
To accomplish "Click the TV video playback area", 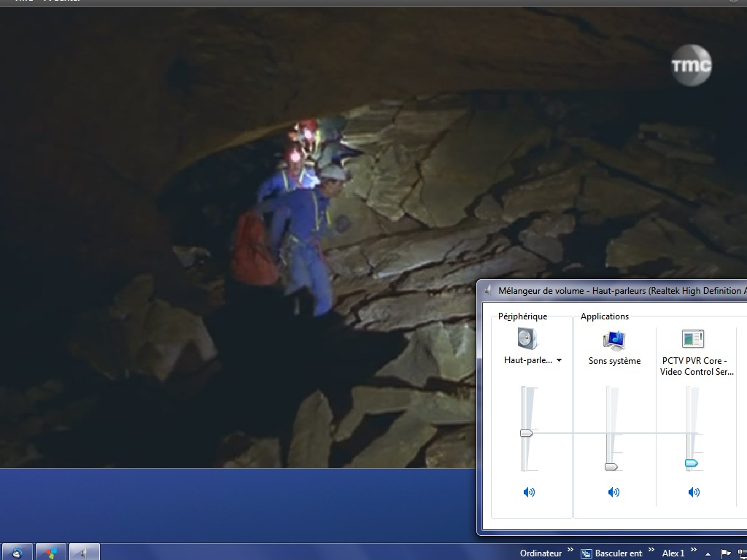I will (233, 233).
